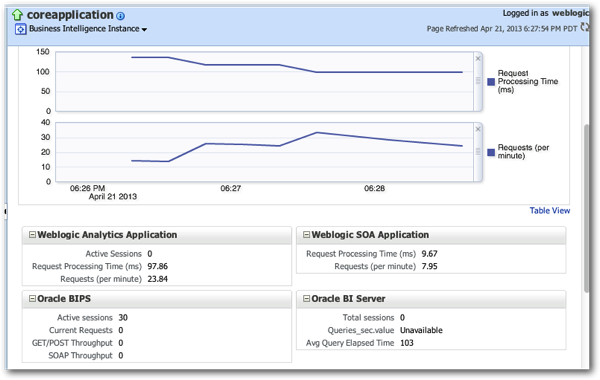600x380 pixels.
Task: Click the 06:28 time axis label
Action: click(x=375, y=188)
